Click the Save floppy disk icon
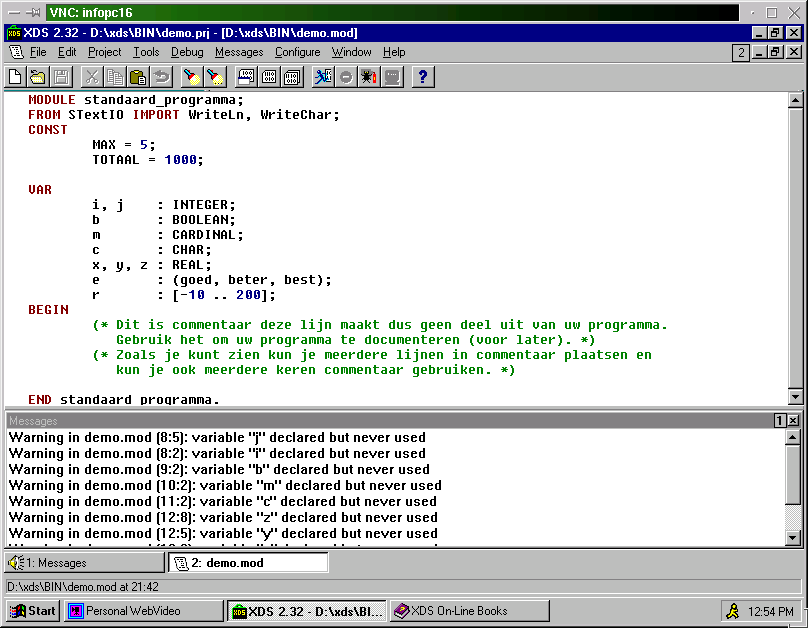808x628 pixels. tap(61, 77)
